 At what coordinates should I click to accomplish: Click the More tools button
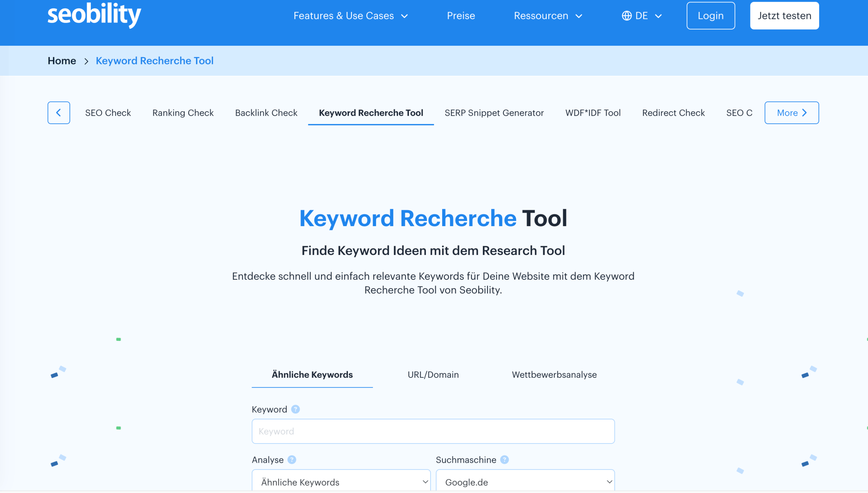tap(792, 113)
